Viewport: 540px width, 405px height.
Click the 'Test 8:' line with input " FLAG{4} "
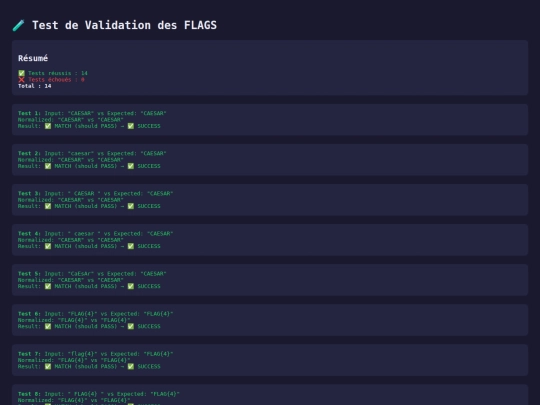point(99,394)
